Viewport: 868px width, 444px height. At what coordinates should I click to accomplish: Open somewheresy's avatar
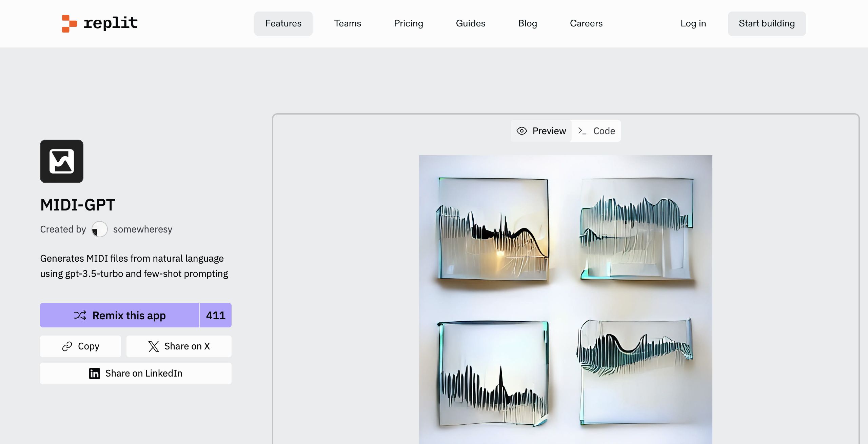coord(100,229)
